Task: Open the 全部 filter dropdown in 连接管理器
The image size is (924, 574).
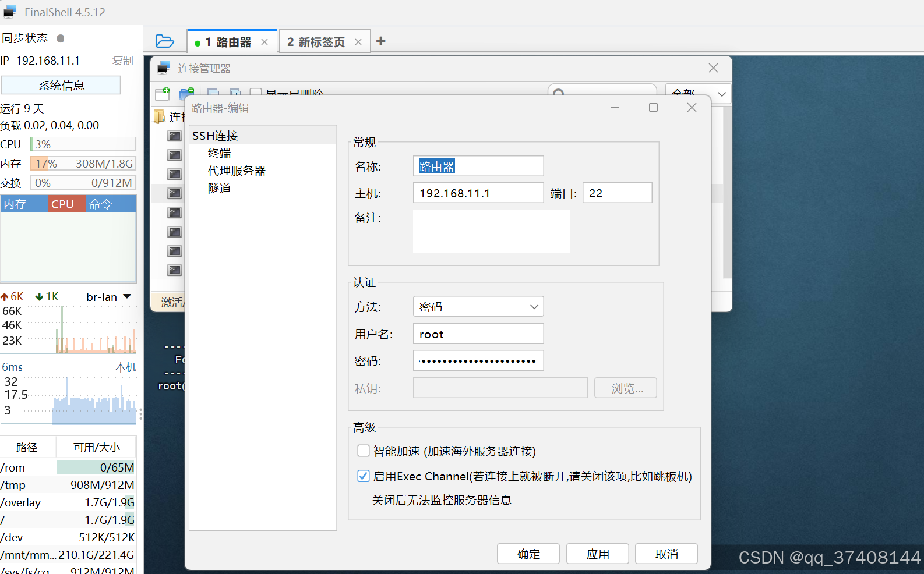Action: tap(699, 94)
